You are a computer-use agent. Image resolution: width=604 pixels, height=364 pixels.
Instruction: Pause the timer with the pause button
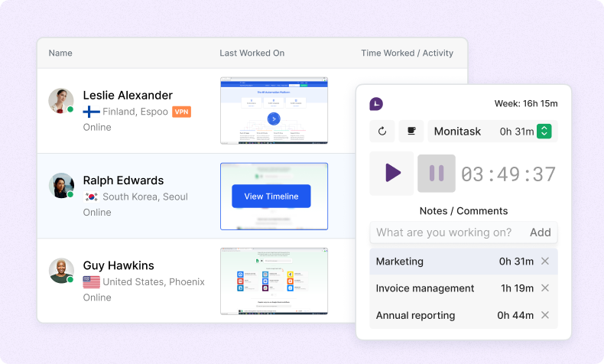click(x=437, y=174)
